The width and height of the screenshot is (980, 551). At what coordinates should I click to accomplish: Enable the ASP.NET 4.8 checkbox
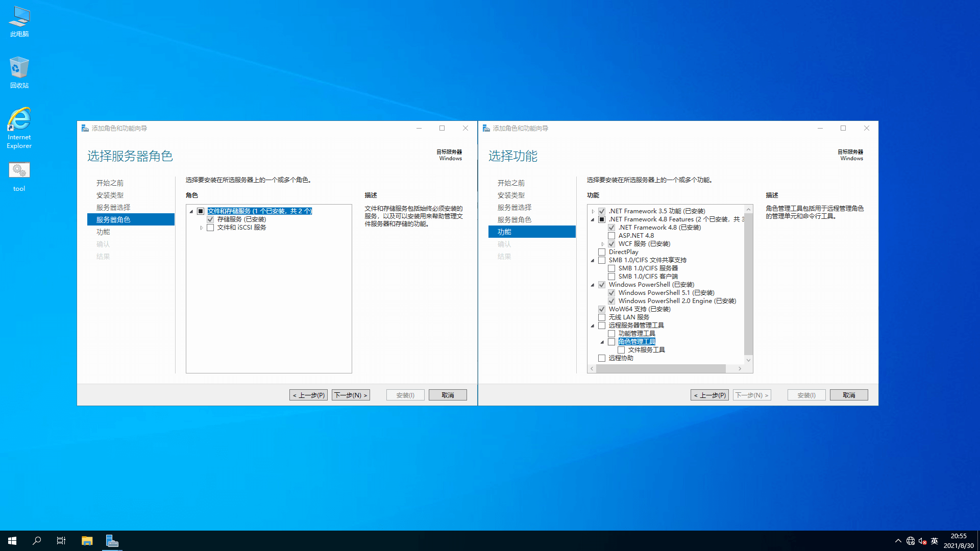pos(611,236)
